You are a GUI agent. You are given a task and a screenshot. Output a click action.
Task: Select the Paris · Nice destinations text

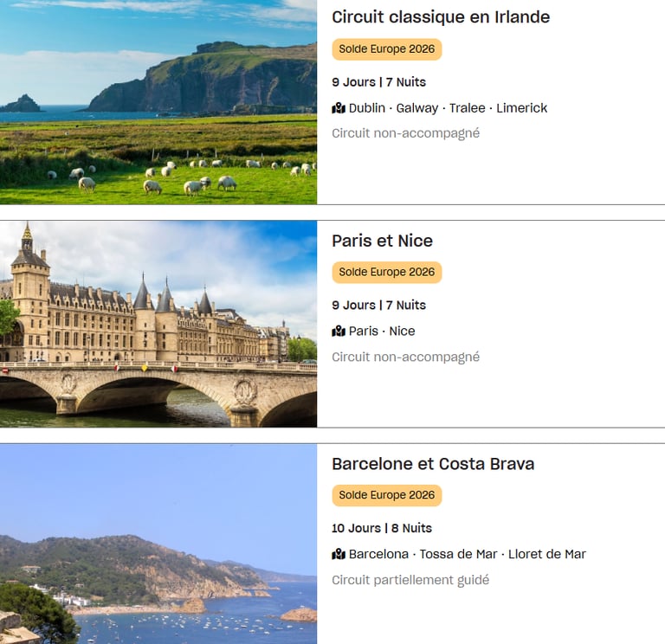pos(382,332)
